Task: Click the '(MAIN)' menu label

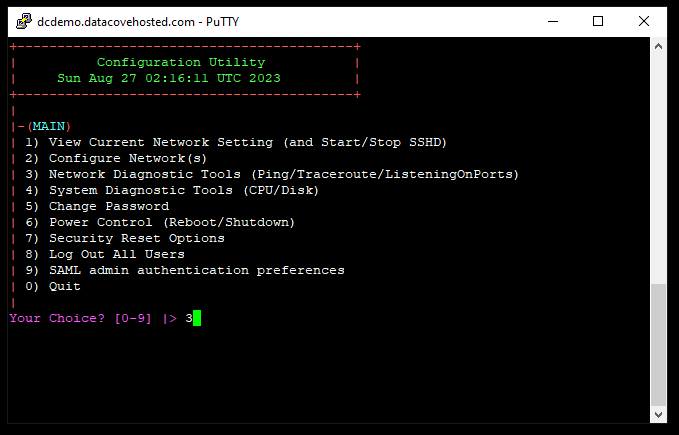Action: pos(49,126)
